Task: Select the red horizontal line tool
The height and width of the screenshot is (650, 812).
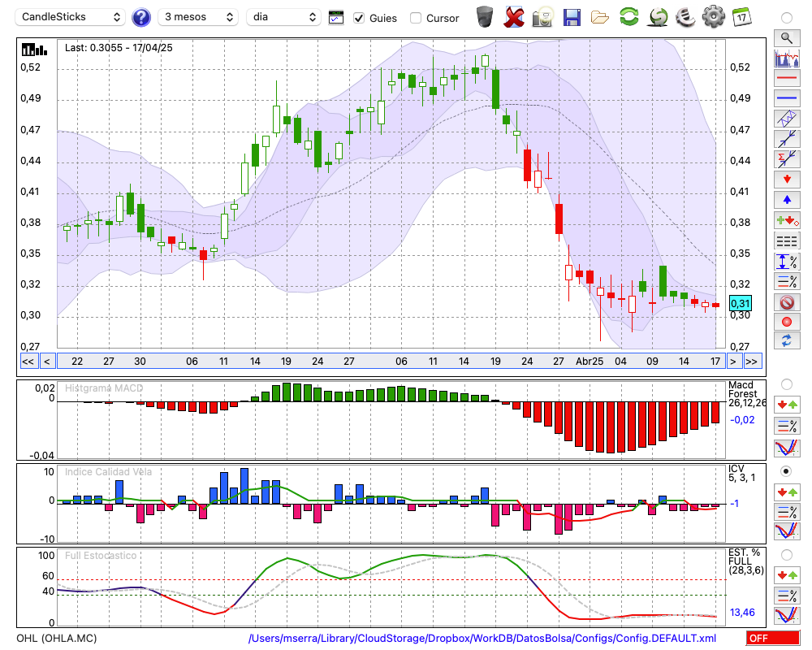Action: 787,78
